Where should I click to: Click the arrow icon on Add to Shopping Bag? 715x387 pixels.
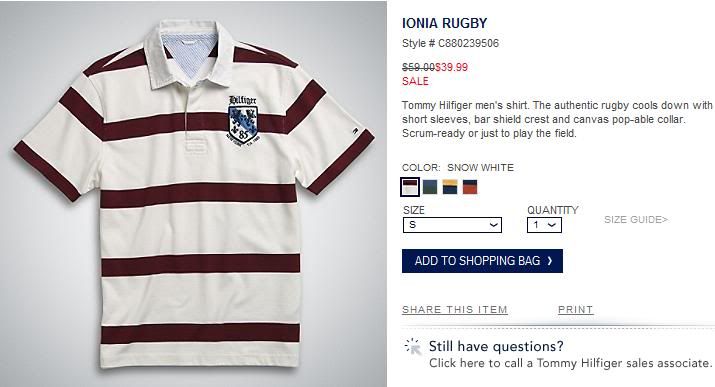(549, 261)
